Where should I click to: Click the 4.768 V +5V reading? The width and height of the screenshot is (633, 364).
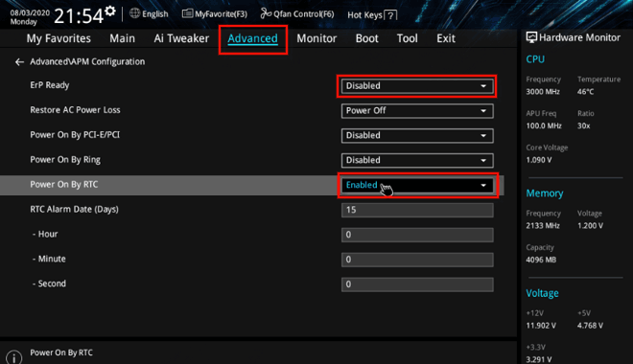coord(590,326)
